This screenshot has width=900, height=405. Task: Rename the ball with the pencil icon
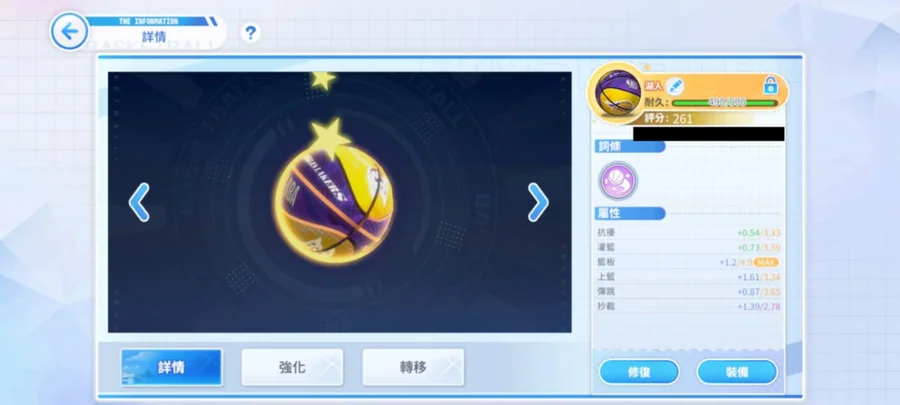pyautogui.click(x=675, y=87)
